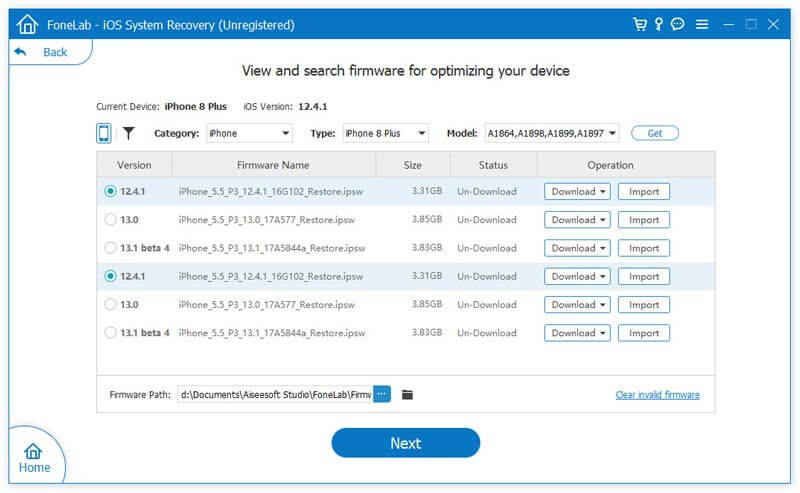Click the home icon in the title bar
The width and height of the screenshot is (800, 493).
[27, 24]
